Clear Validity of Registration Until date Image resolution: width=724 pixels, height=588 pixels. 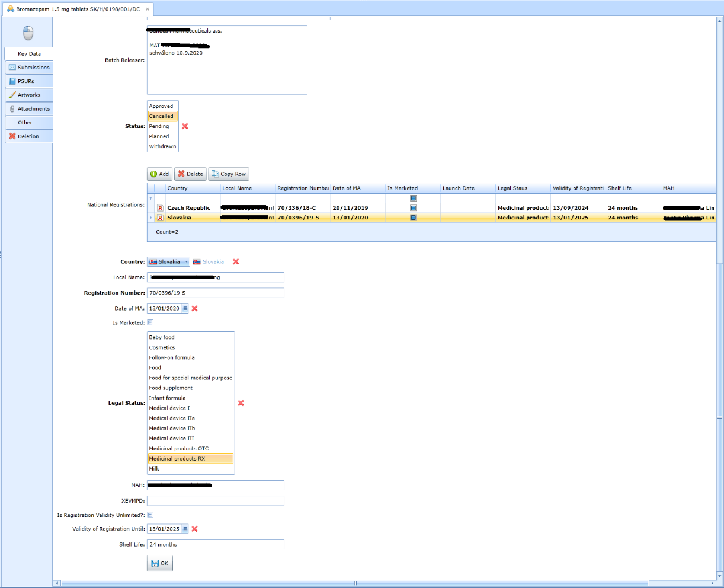coord(194,529)
